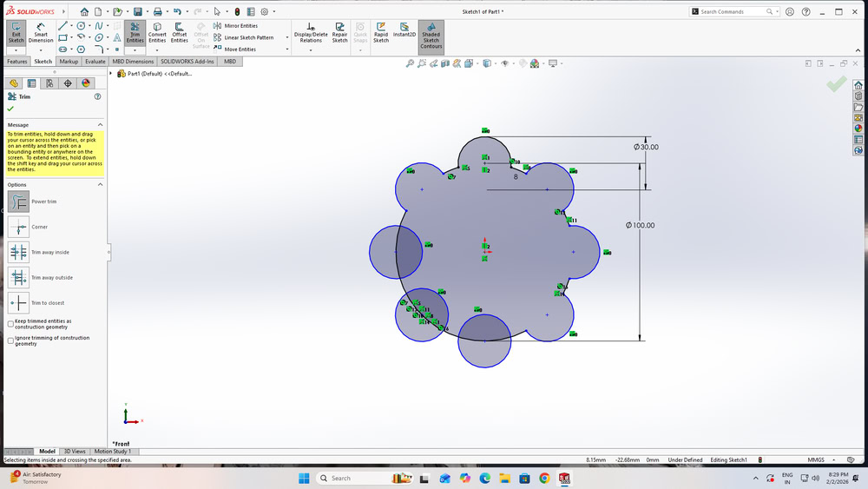The height and width of the screenshot is (489, 868).
Task: Click the Instant2D icon
Action: (x=404, y=30)
